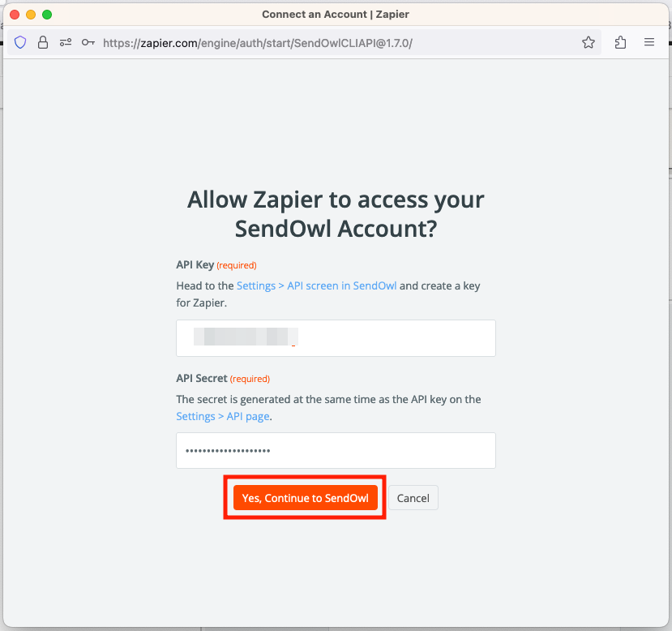Click the saved password key icon

coord(88,42)
